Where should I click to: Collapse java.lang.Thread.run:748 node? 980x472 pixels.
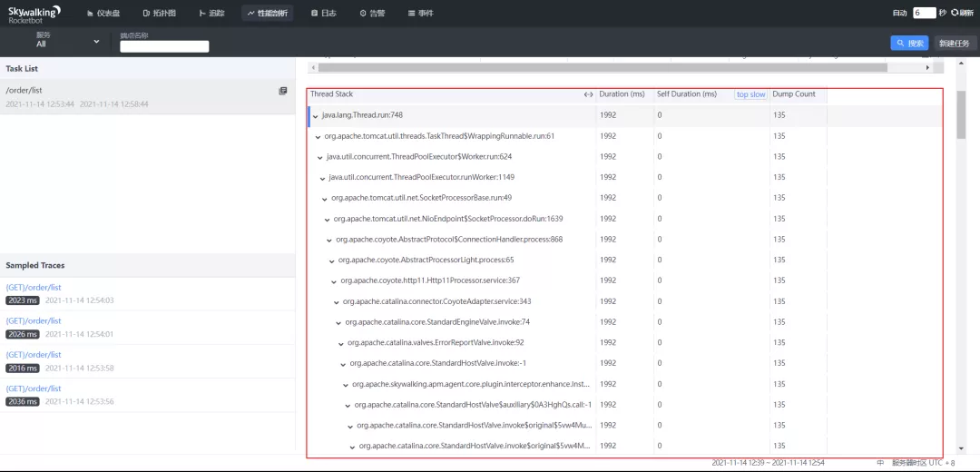[316, 115]
